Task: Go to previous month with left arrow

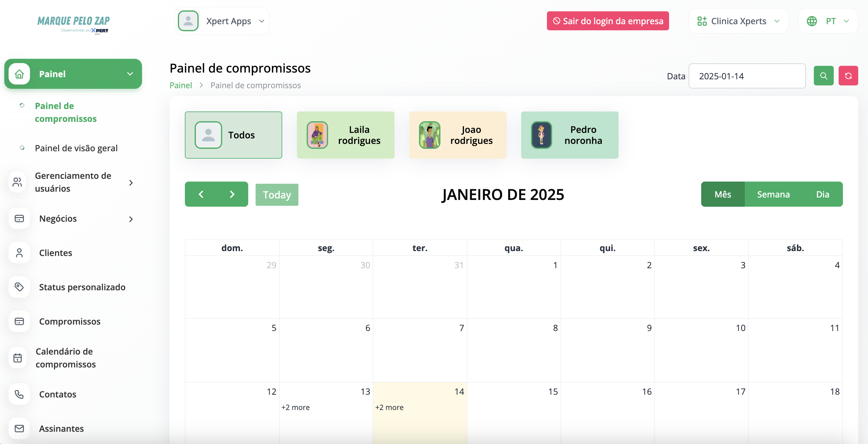Action: point(201,194)
